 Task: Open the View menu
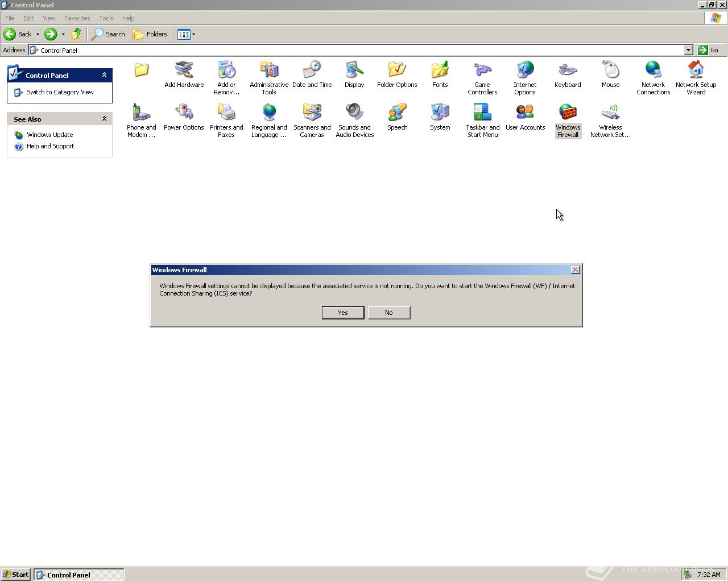click(49, 18)
